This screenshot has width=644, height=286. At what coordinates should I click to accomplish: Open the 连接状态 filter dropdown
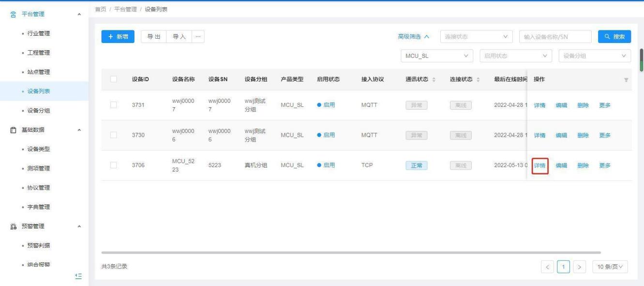point(476,37)
